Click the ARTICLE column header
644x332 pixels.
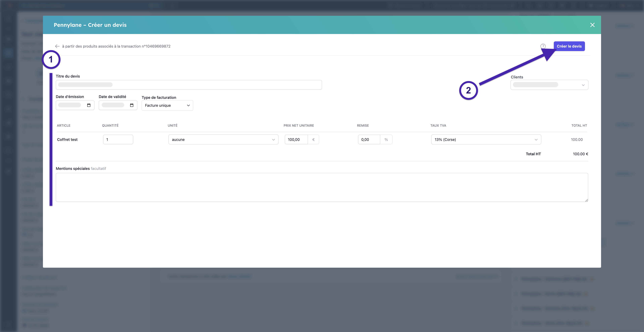coord(64,126)
